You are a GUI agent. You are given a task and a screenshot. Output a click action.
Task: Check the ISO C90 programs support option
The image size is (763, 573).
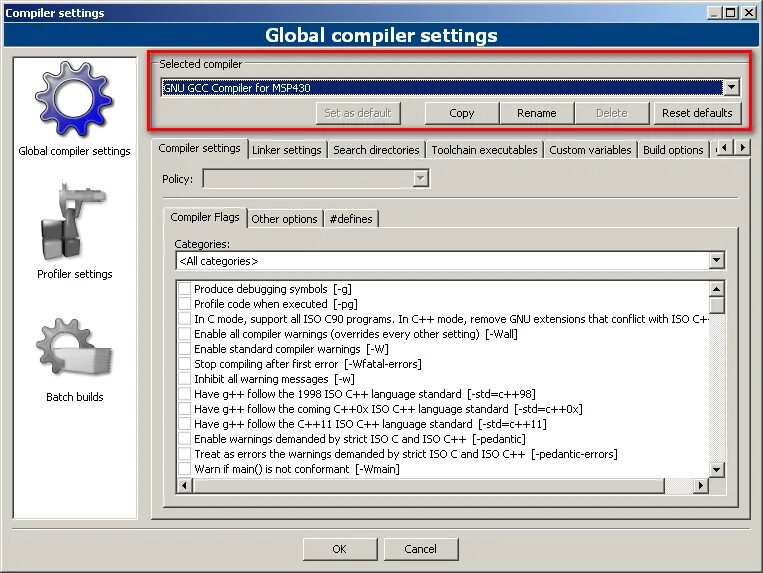click(x=184, y=319)
